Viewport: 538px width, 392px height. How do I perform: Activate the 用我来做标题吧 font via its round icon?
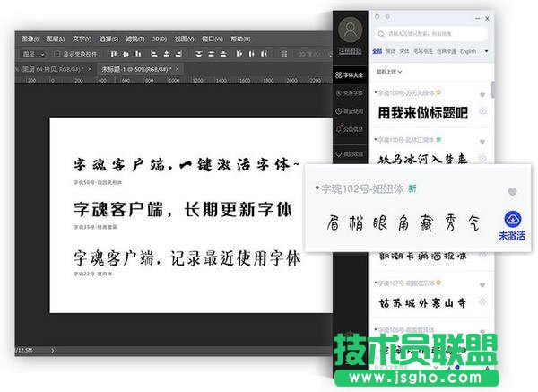pyautogui.click(x=482, y=111)
